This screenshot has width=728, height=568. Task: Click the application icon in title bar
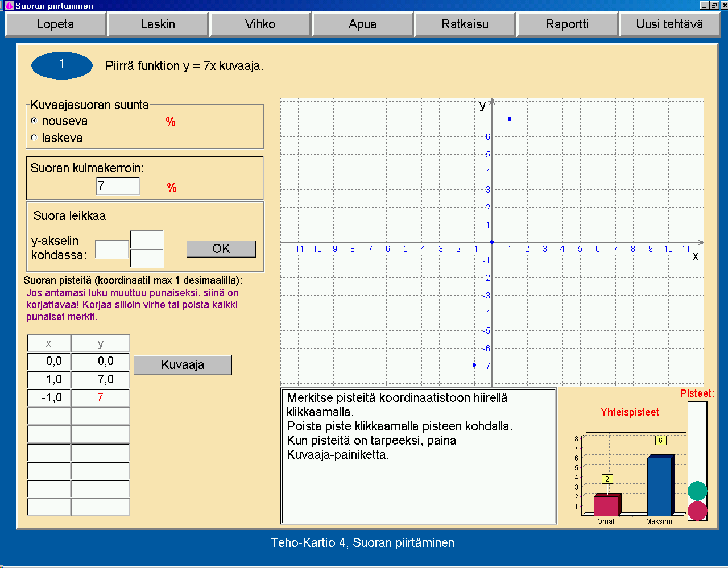(8, 6)
